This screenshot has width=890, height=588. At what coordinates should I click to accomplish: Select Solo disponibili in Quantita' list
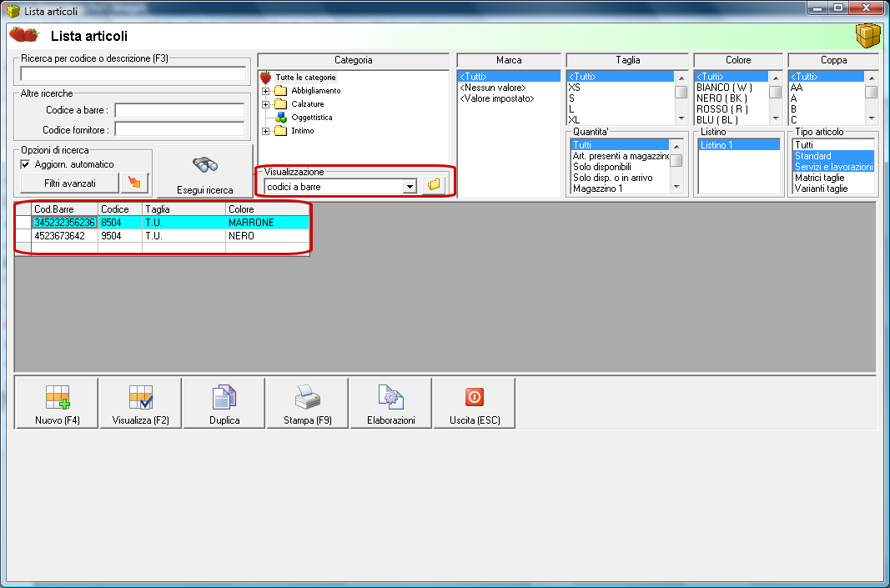click(601, 167)
